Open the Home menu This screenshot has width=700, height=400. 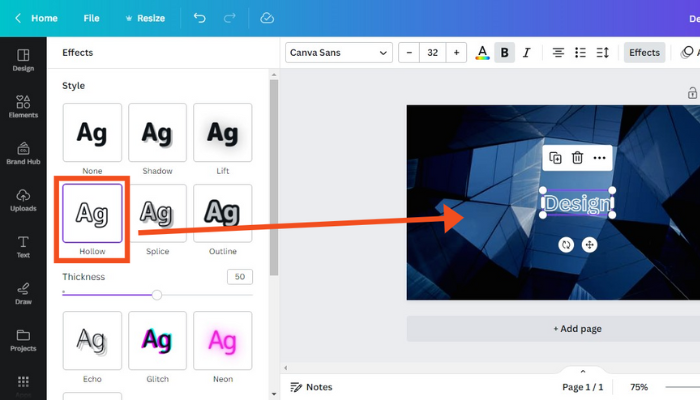tap(44, 18)
